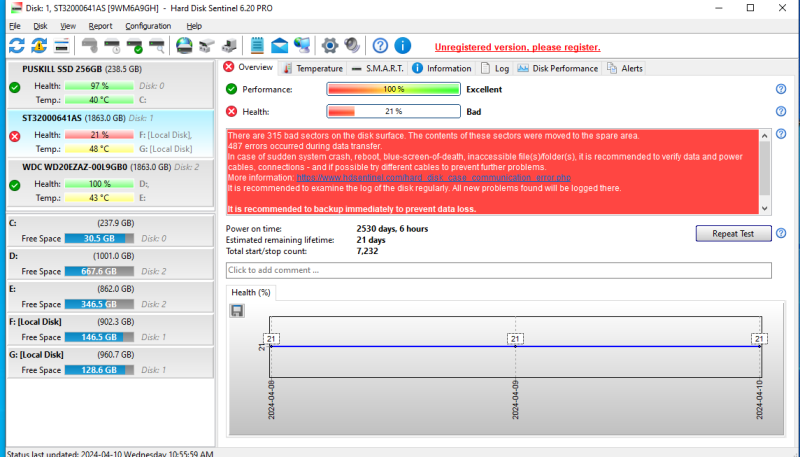Switch to the Information tab
800x457 pixels.
coord(442,68)
